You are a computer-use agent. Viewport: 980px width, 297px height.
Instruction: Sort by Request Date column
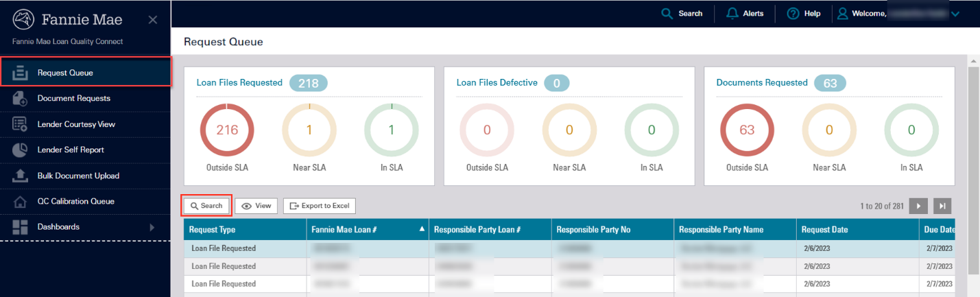tap(857, 230)
